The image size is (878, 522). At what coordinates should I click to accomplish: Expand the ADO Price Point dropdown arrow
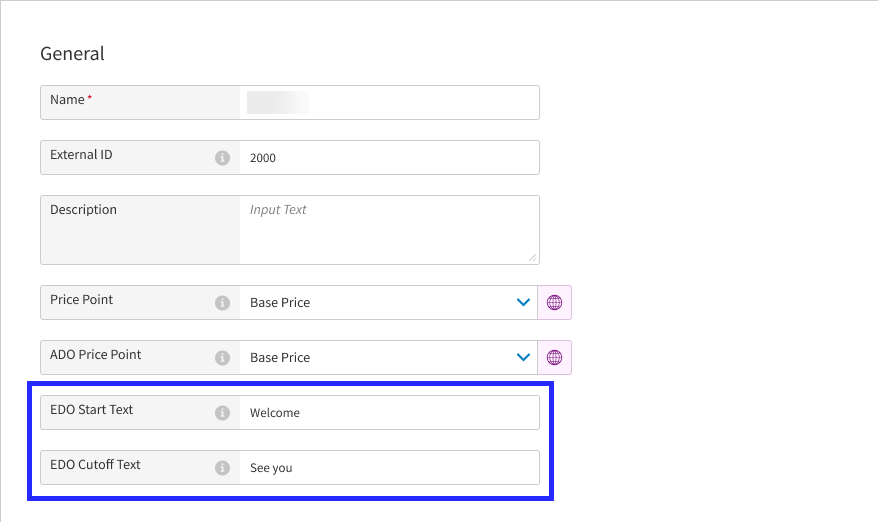click(522, 358)
